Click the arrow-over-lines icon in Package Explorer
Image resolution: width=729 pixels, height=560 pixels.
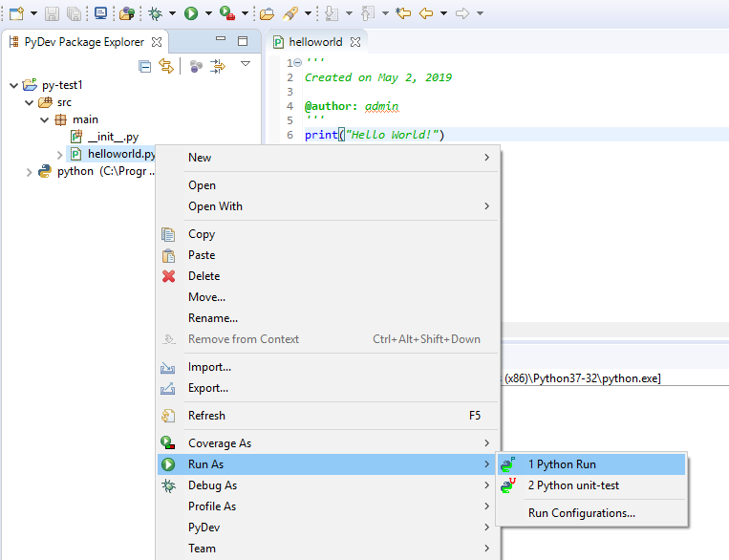click(x=217, y=67)
